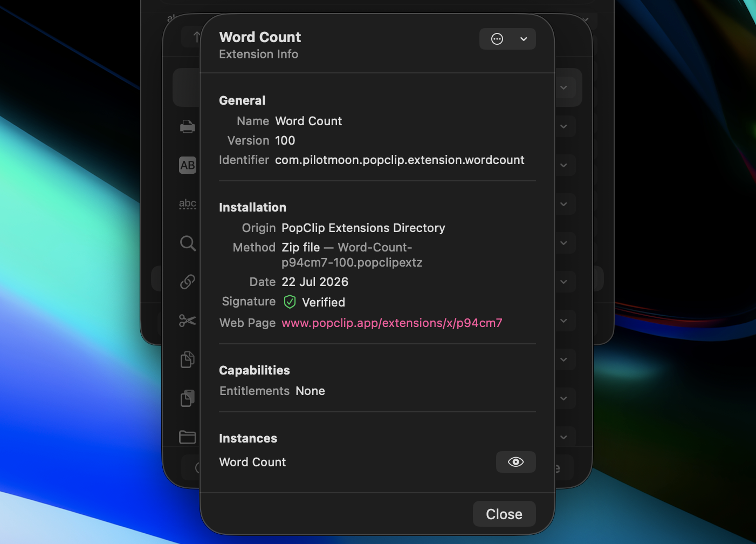Image resolution: width=756 pixels, height=544 pixels.
Task: Click the Installation section heading
Action: click(252, 207)
